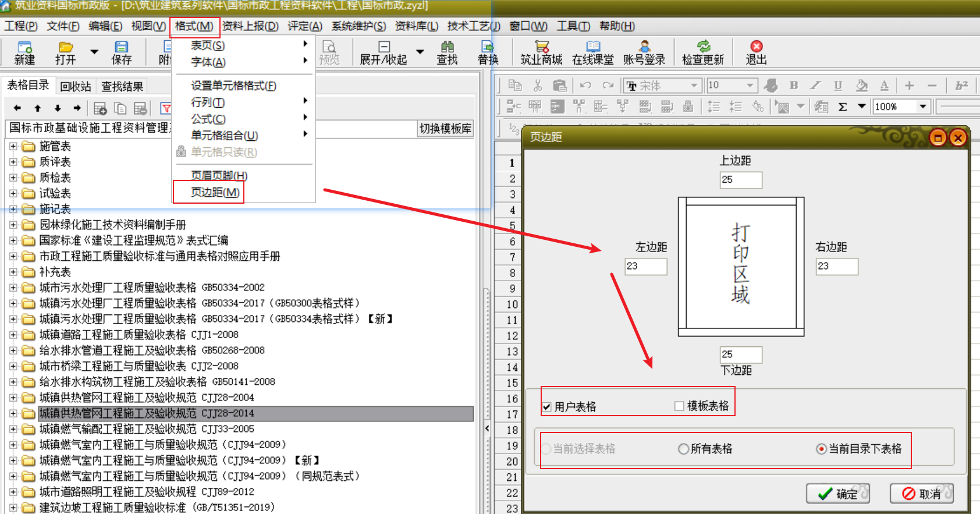Viewport: 980px width, 514px height.
Task: Expand the 补充表 tree folder
Action: [x=13, y=272]
